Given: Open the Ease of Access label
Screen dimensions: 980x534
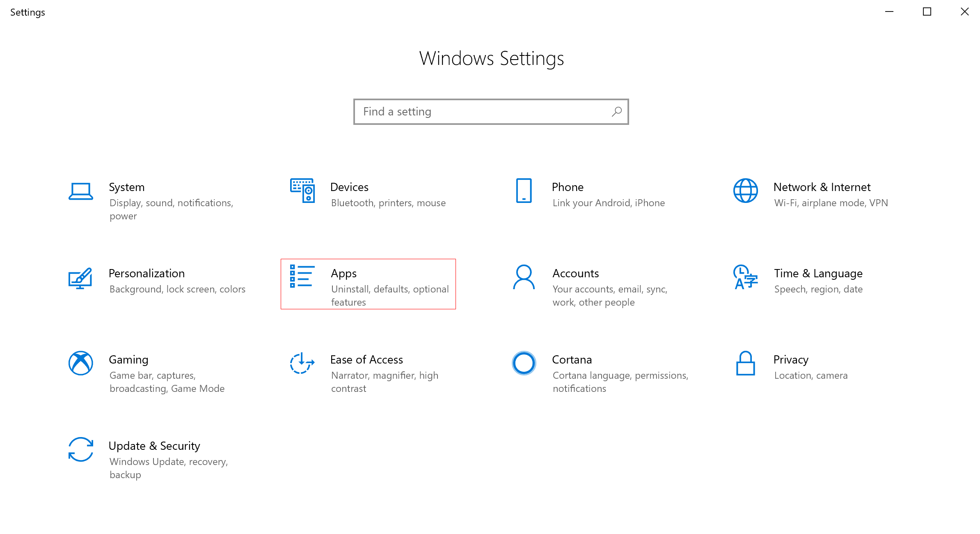Looking at the screenshot, I should [366, 360].
